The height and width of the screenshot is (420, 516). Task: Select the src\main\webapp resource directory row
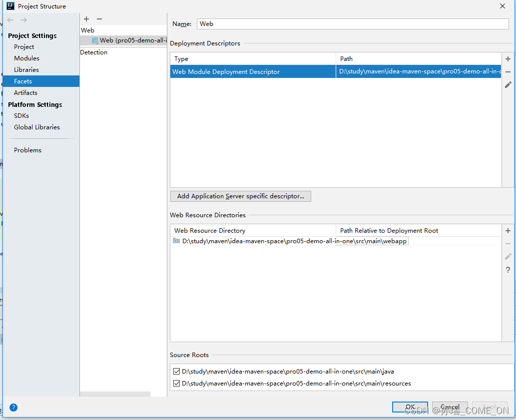[336, 241]
